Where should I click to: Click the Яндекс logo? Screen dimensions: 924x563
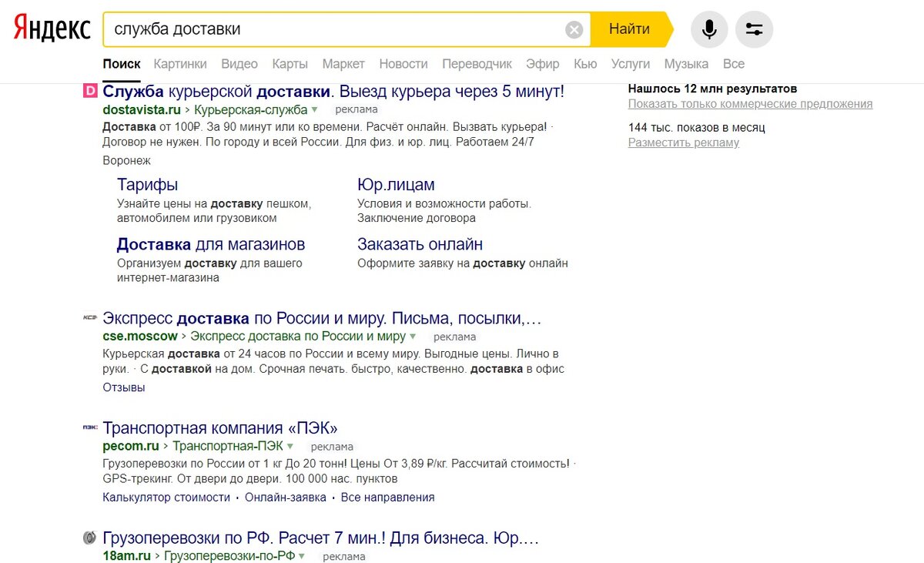coord(52,29)
